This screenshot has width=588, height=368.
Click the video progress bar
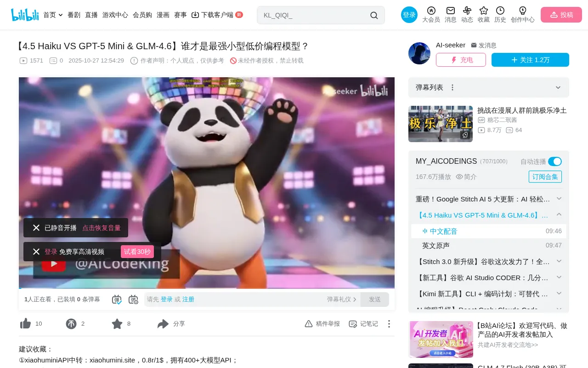pyautogui.click(x=207, y=288)
